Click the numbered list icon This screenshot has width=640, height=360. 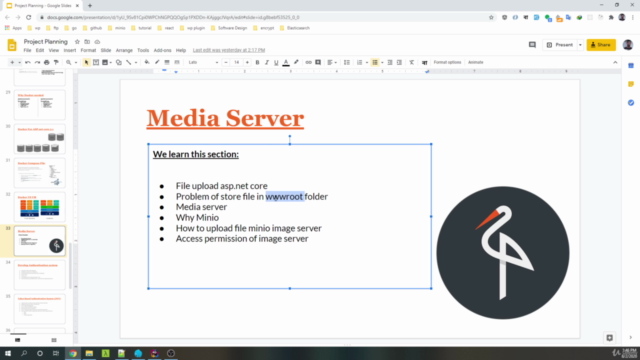click(x=359, y=62)
